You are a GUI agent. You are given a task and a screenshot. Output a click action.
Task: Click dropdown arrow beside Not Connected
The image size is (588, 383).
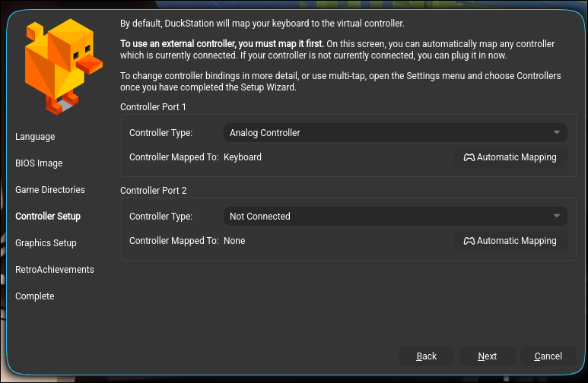tap(557, 216)
